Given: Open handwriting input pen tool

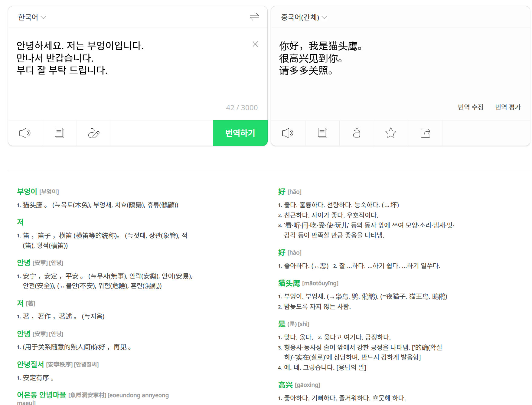Looking at the screenshot, I should (94, 133).
